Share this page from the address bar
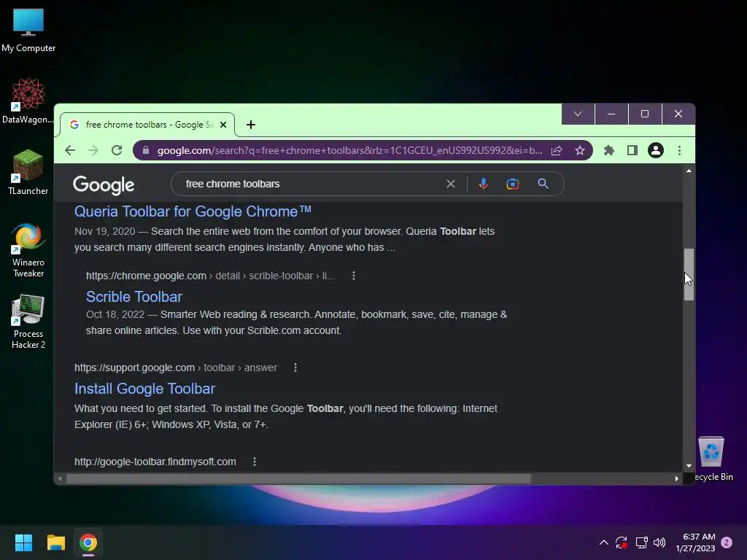The height and width of the screenshot is (560, 747). 557,150
